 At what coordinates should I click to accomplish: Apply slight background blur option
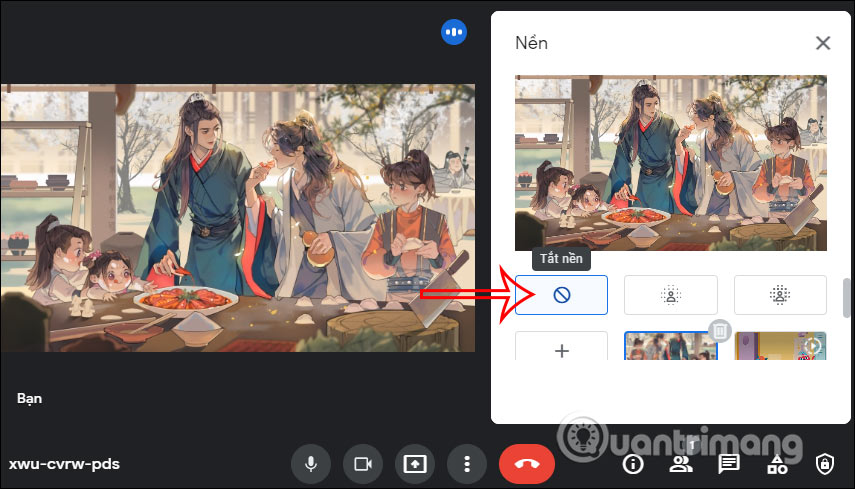(671, 295)
